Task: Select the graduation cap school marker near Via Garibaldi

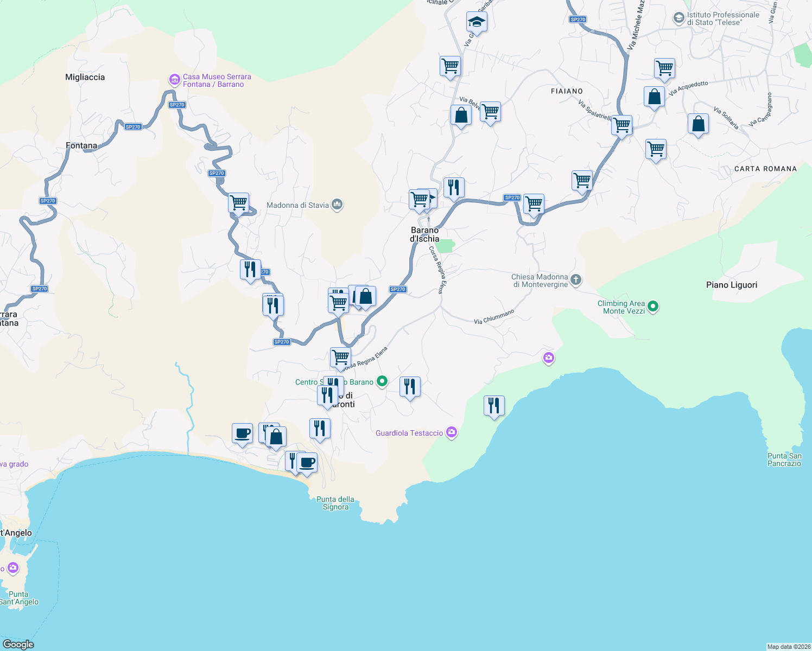Action: click(475, 21)
